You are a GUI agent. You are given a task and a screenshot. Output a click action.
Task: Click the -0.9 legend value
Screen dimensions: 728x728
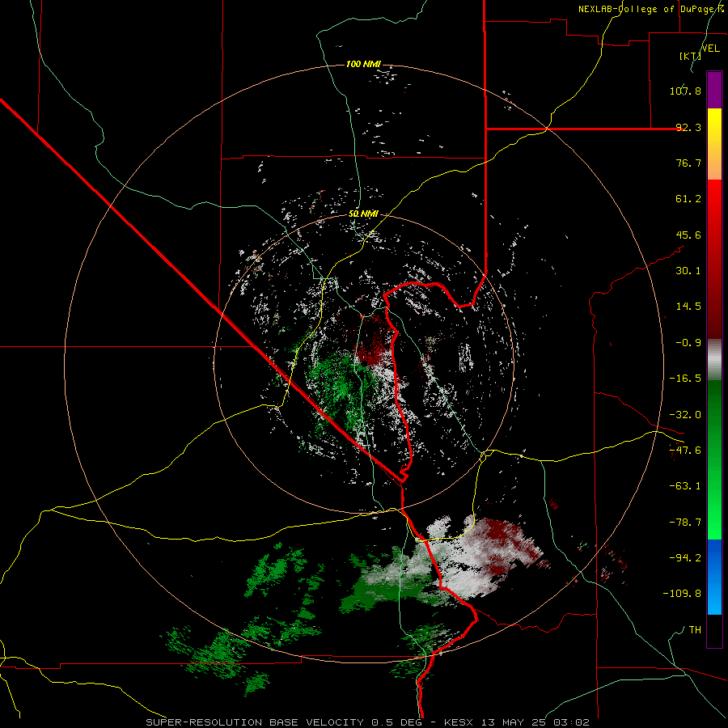point(688,343)
